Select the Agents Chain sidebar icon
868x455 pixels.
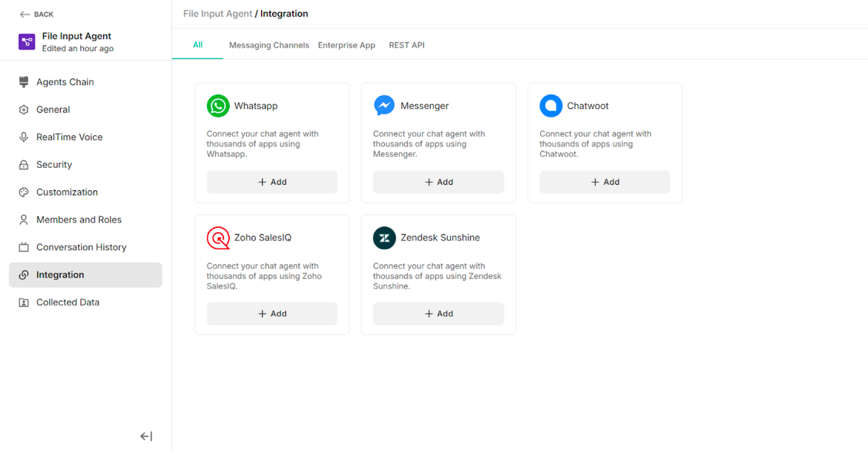[24, 82]
